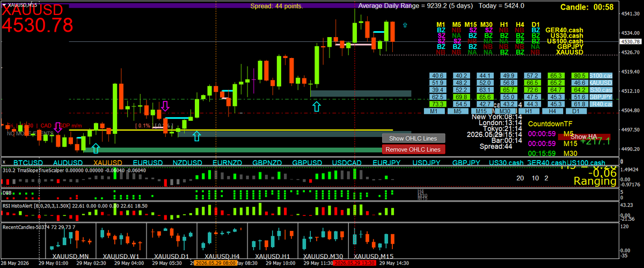Open the chart menu triangle beside the XAUUSD,M15 title
644x268 pixels.
pos(4,4)
